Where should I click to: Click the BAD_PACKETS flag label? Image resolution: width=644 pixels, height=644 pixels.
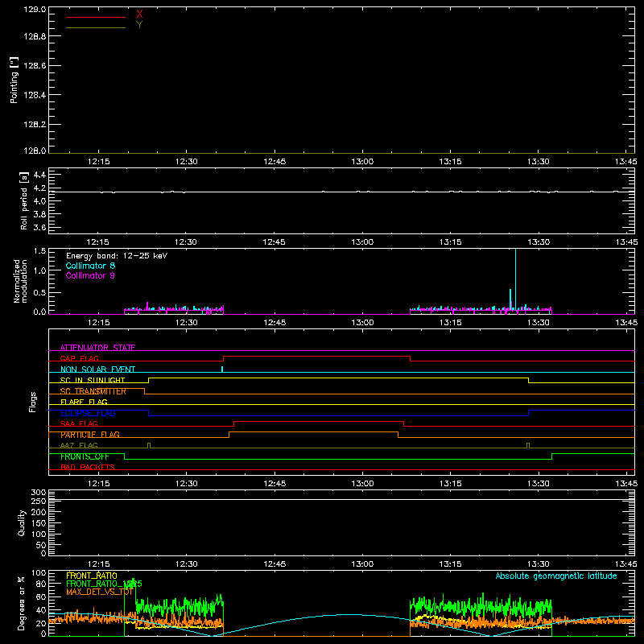point(88,467)
